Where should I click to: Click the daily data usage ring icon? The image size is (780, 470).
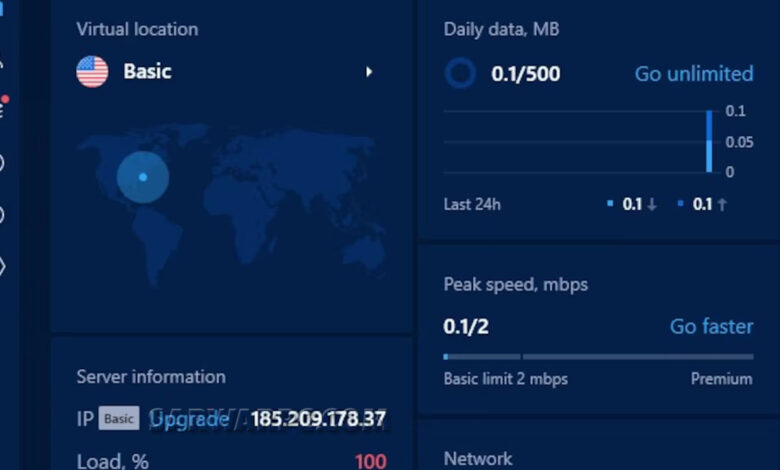(x=460, y=73)
